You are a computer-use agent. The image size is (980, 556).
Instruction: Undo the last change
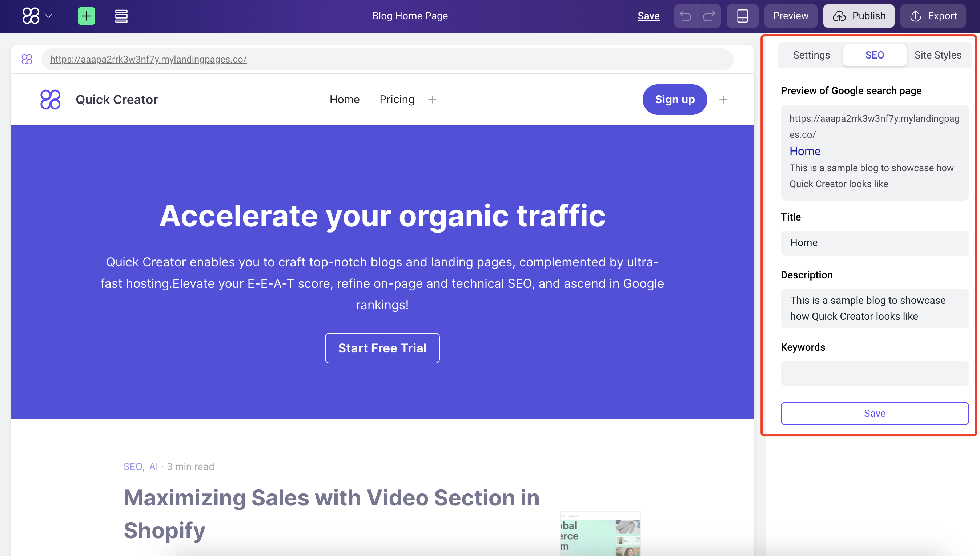point(686,16)
